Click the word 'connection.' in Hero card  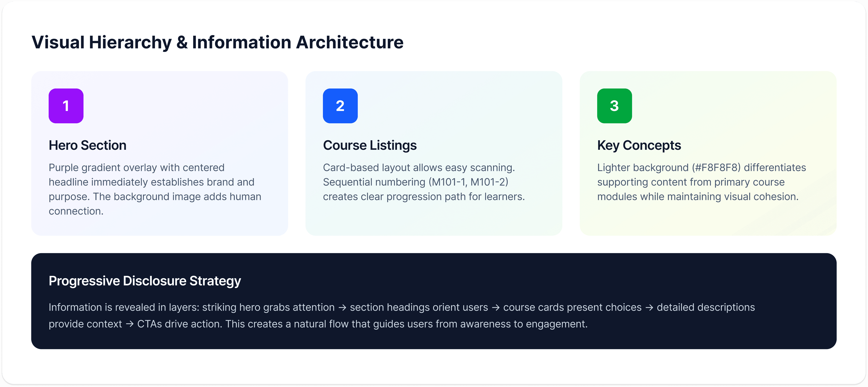[76, 211]
